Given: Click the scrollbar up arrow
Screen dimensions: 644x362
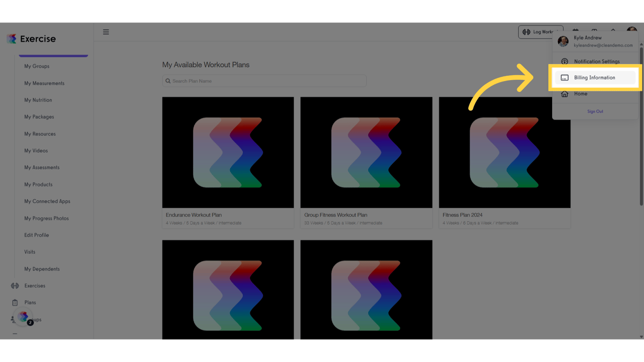Looking at the screenshot, I should [641, 45].
